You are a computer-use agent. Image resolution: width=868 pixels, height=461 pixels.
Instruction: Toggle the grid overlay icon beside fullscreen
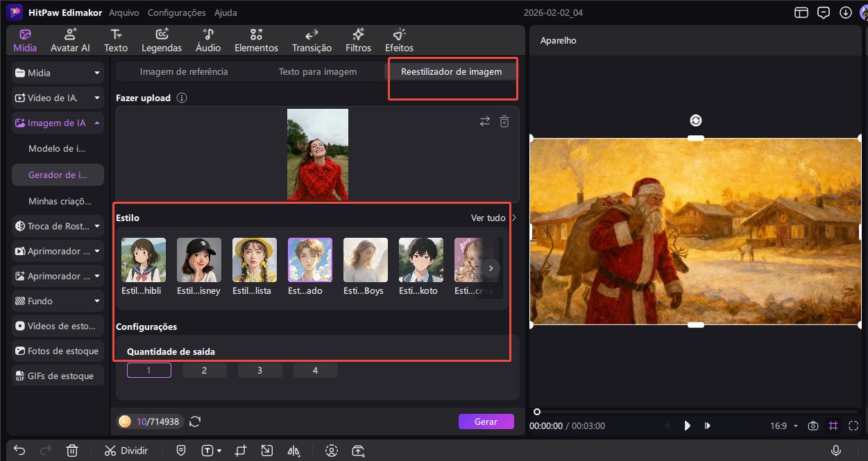coord(831,426)
